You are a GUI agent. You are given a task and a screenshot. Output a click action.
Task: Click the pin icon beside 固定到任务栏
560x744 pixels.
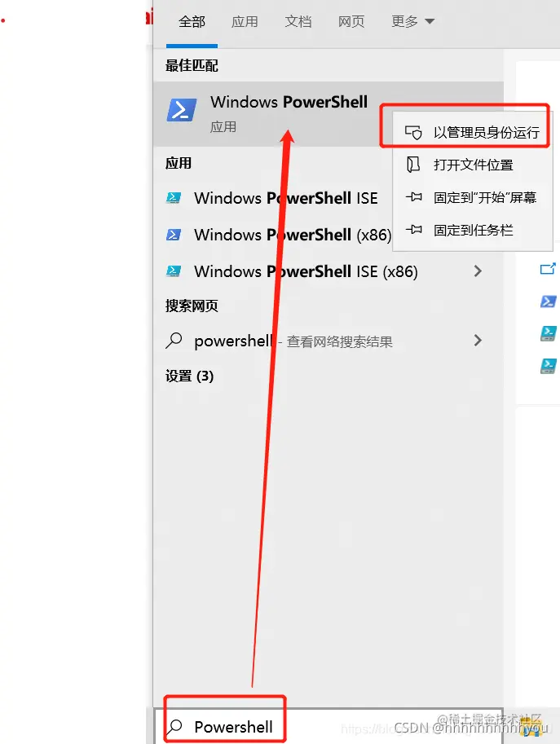click(414, 230)
